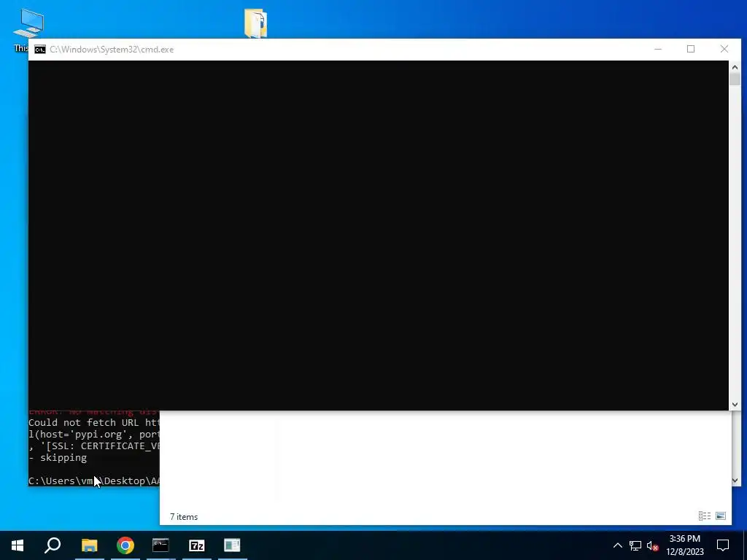
Task: Open the clock and date flyout
Action: pos(684,545)
